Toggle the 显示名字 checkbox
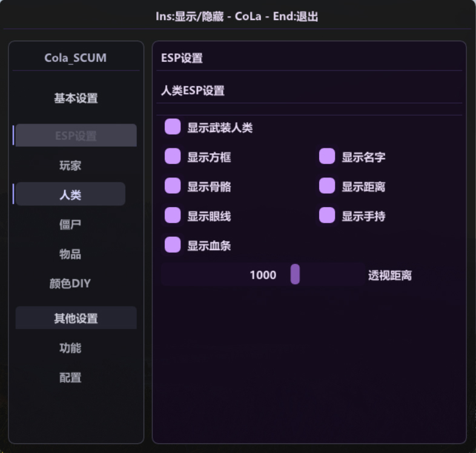 coord(327,156)
